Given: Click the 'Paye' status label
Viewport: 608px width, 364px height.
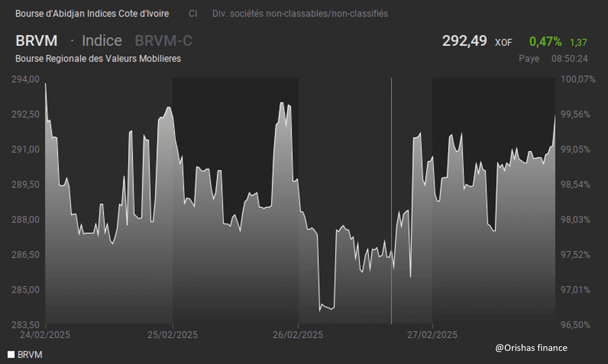Looking at the screenshot, I should (529, 59).
